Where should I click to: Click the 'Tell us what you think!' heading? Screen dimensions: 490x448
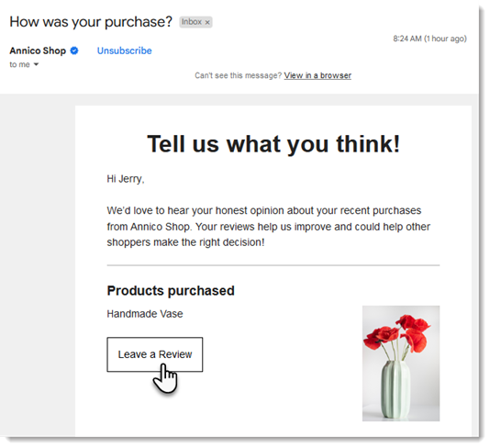[273, 144]
